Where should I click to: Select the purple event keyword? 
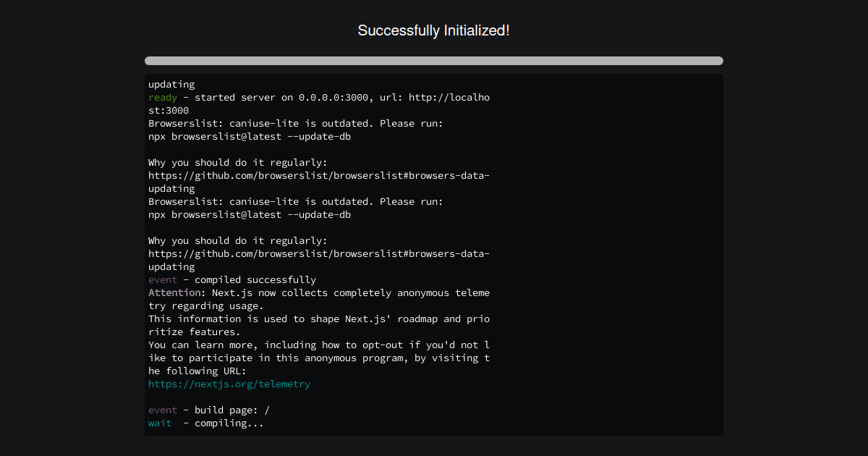click(162, 279)
